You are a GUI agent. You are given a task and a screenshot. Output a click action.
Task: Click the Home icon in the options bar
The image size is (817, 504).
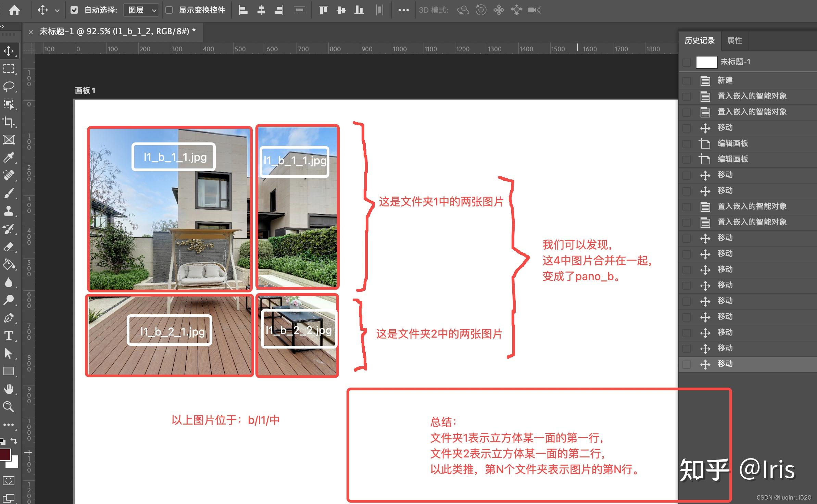pos(14,10)
